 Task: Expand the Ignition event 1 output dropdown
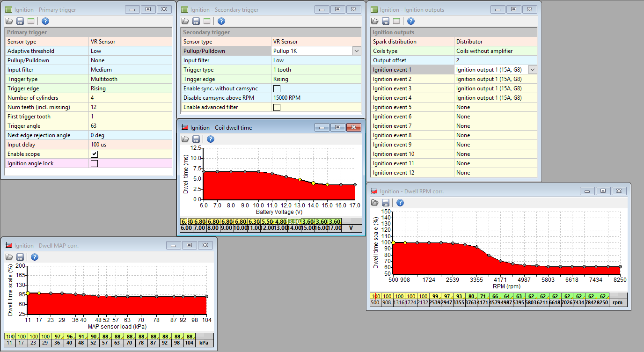tap(532, 70)
